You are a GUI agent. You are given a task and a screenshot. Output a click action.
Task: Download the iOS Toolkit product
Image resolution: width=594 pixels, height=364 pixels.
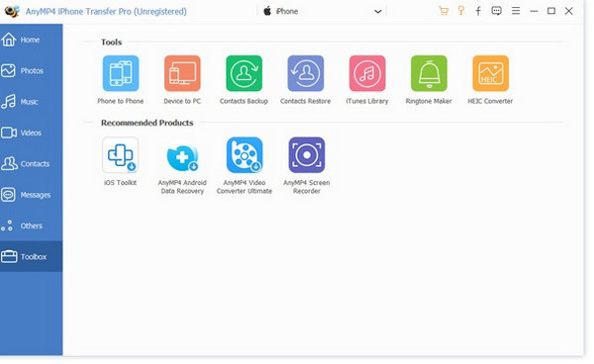(x=121, y=154)
